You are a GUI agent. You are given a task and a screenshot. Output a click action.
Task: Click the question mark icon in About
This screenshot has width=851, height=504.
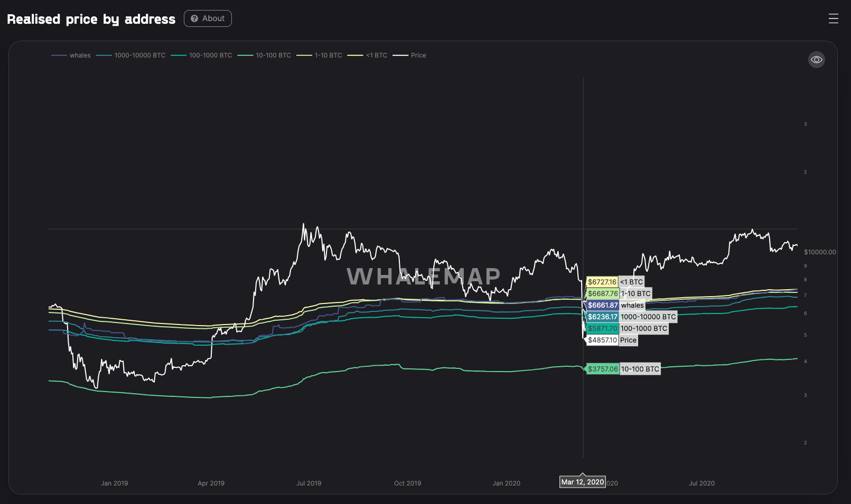click(x=194, y=18)
